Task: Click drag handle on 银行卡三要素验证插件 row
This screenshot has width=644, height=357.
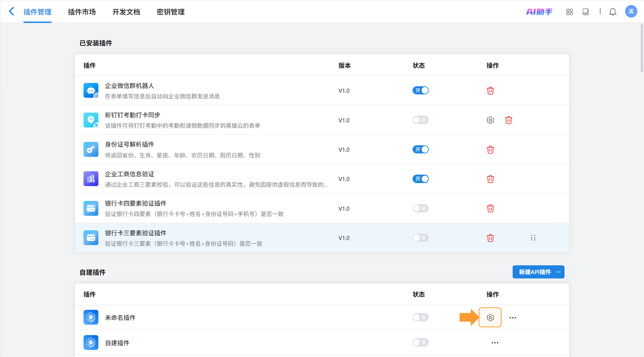Action: point(533,238)
